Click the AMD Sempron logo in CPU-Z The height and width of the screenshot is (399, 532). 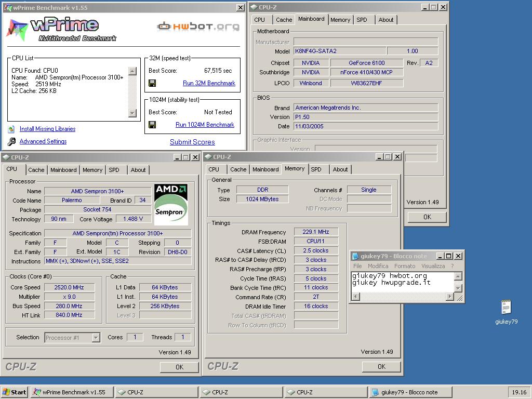[x=171, y=204]
